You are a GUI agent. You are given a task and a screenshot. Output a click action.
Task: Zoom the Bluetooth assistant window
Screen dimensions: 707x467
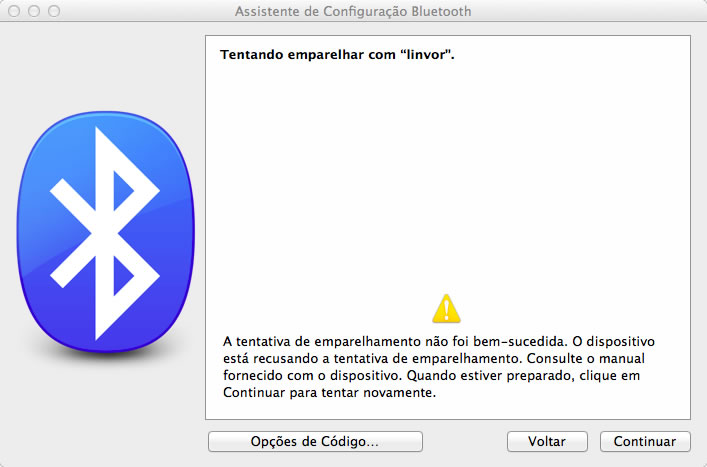coord(54,11)
